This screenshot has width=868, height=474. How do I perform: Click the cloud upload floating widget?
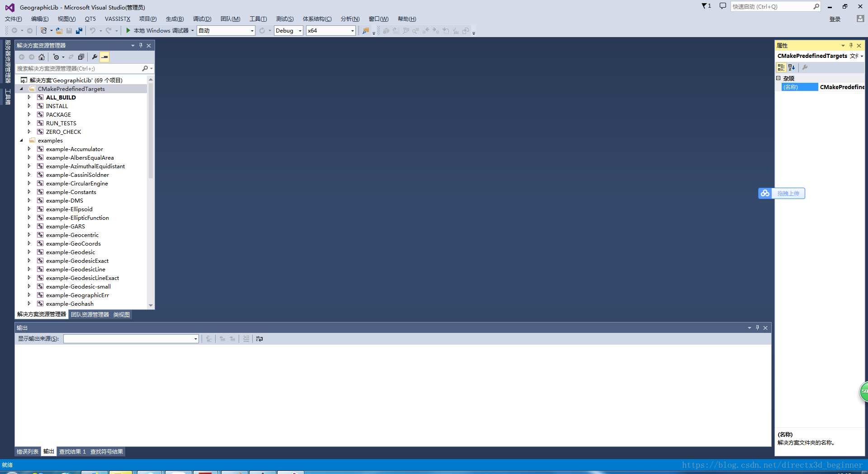[782, 194]
